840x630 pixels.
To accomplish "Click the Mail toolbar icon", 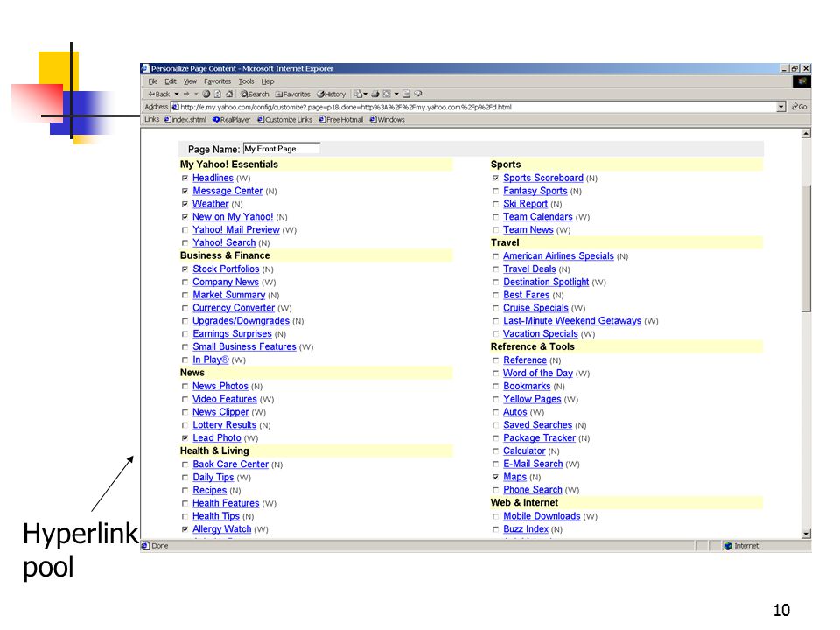I will click(359, 94).
